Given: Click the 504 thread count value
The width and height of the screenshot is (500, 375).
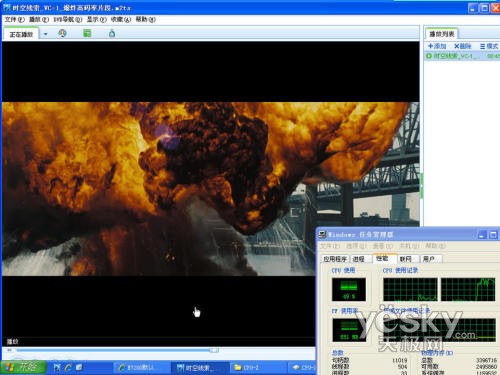Looking at the screenshot, I should click(x=402, y=367).
